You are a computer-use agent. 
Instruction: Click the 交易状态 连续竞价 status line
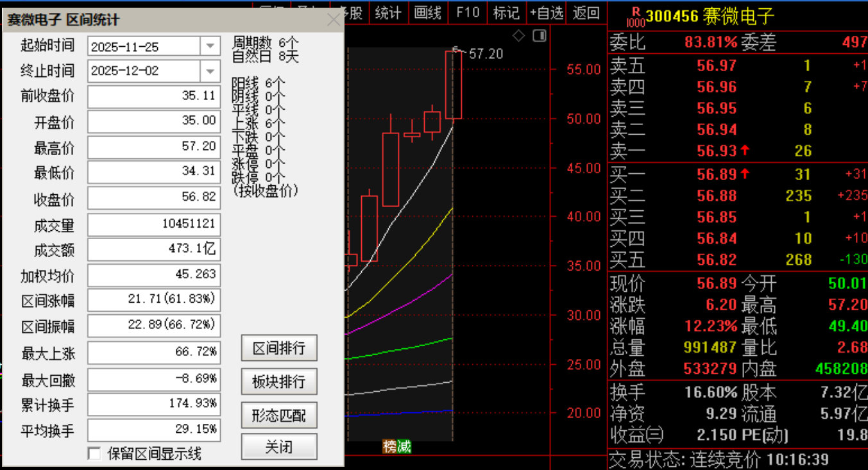[719, 460]
